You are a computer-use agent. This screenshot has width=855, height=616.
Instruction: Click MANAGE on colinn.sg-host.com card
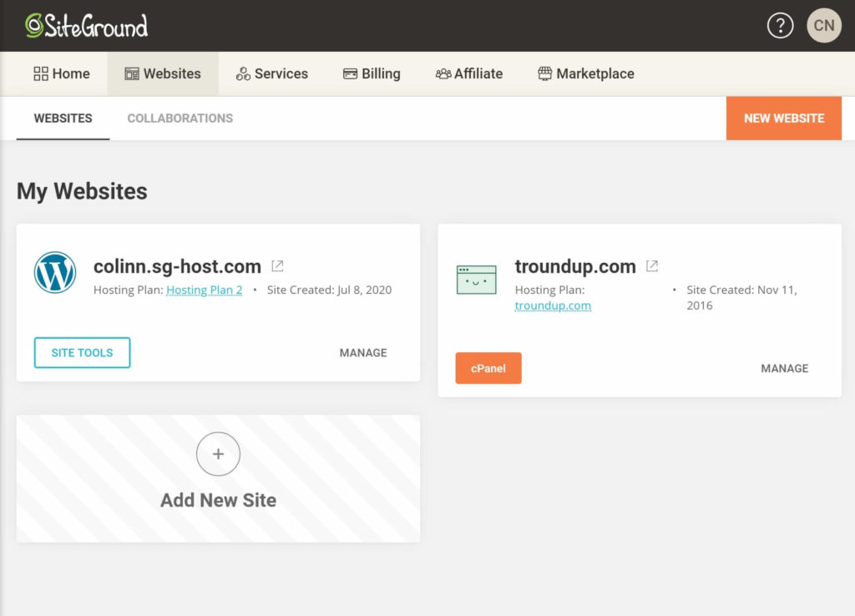pyautogui.click(x=363, y=353)
